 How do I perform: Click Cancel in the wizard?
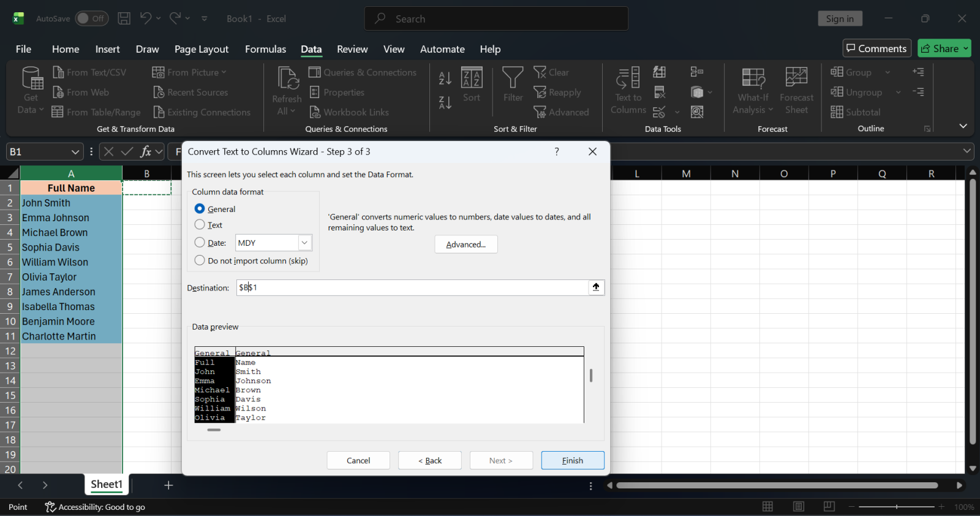click(358, 460)
